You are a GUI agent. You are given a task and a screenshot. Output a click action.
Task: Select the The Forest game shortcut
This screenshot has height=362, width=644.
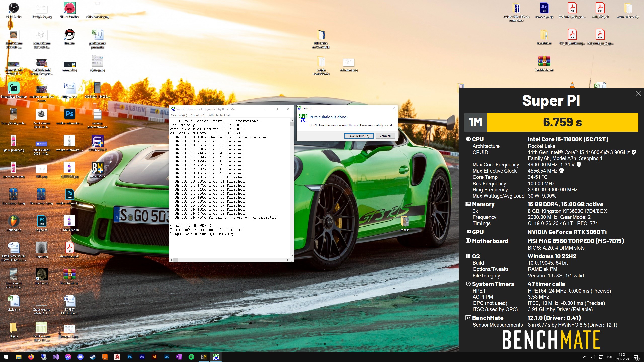click(x=42, y=277)
